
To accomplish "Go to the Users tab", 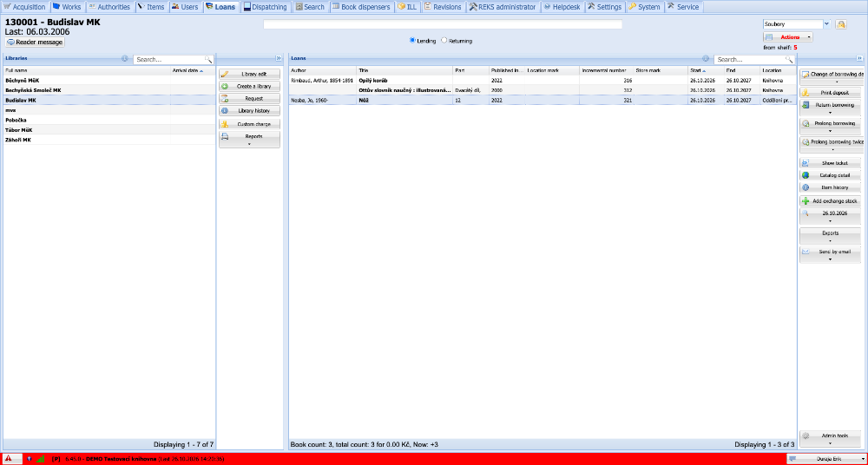I will click(185, 7).
